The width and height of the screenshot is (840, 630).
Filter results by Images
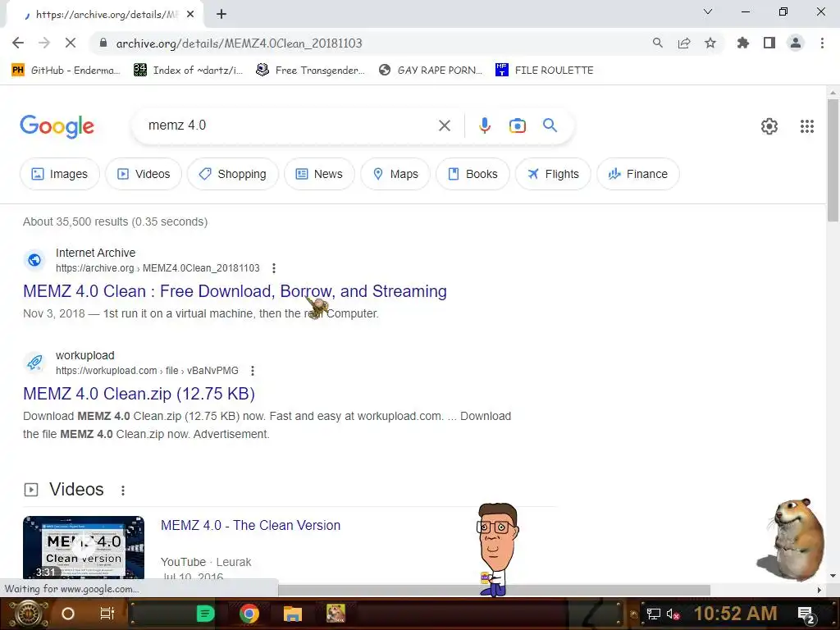click(59, 174)
